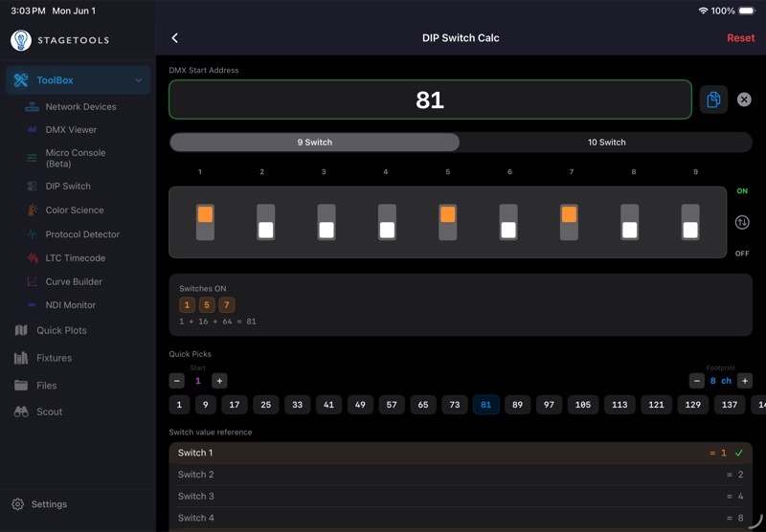Collapse the ToolBox section
The image size is (766, 532).
[139, 80]
